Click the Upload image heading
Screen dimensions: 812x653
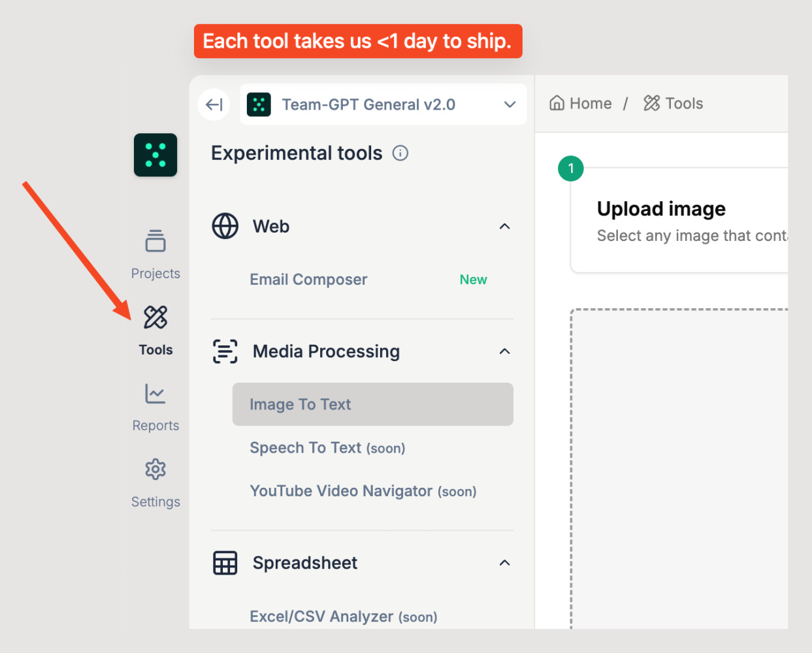pos(661,209)
